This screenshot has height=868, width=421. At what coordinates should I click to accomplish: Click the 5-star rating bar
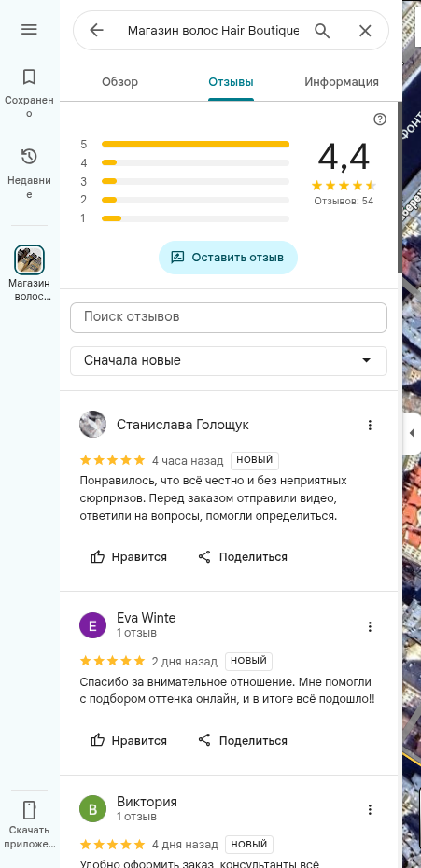pos(195,144)
